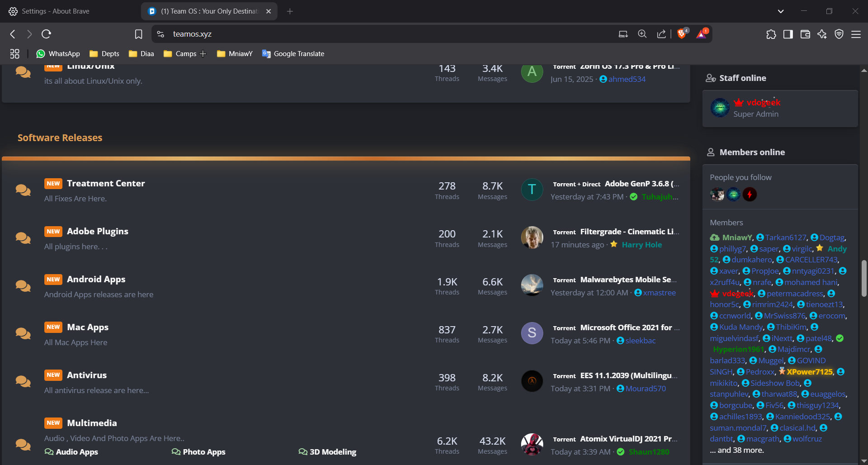Open Google Translate bookmark
The image size is (868, 465).
tap(293, 54)
